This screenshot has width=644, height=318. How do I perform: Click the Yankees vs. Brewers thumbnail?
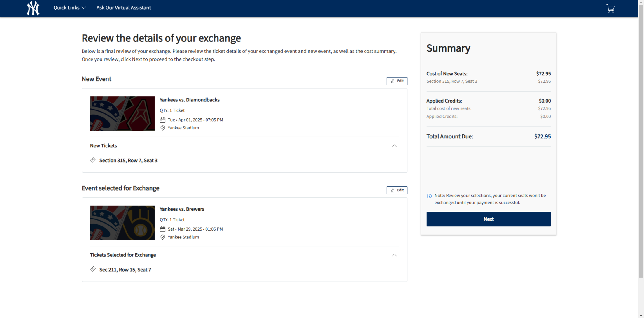click(x=122, y=222)
